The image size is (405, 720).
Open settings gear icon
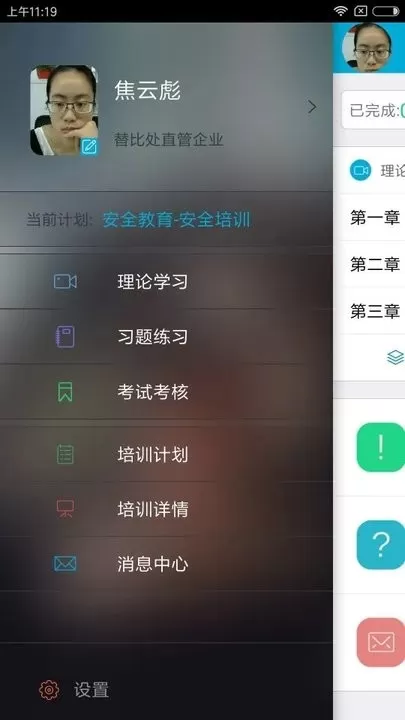49,690
